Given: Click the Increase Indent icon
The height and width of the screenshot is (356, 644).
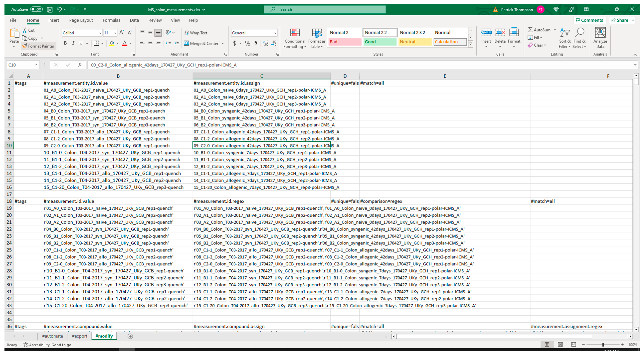Looking at the screenshot, I should click(176, 43).
